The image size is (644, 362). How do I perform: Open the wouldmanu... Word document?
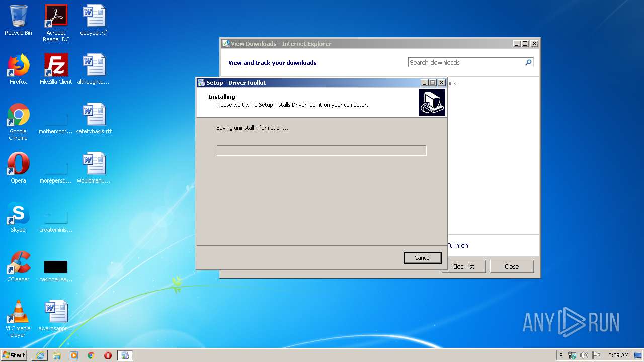coord(94,168)
